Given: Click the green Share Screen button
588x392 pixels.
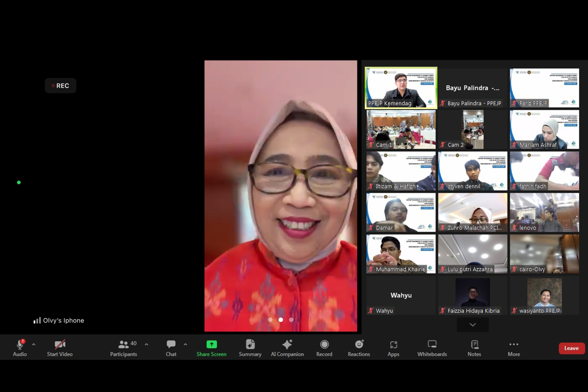Looking at the screenshot, I should pyautogui.click(x=211, y=348).
